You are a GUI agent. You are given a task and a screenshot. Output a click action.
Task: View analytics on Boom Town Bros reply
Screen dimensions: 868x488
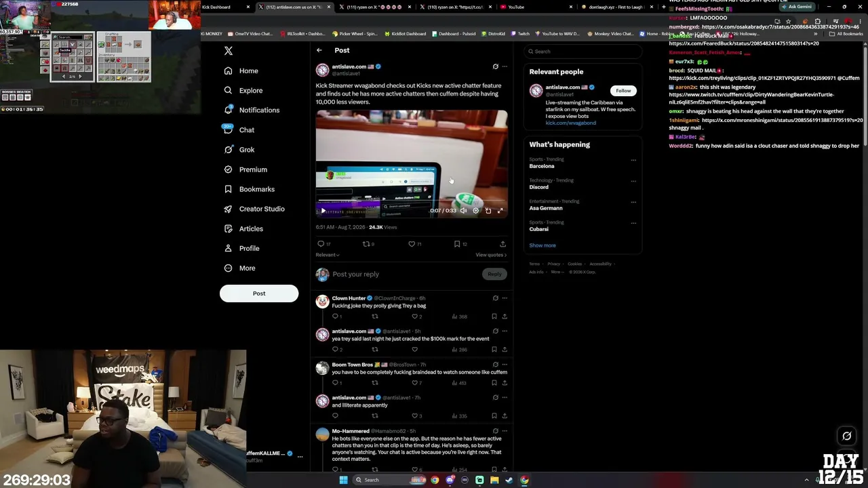[460, 383]
